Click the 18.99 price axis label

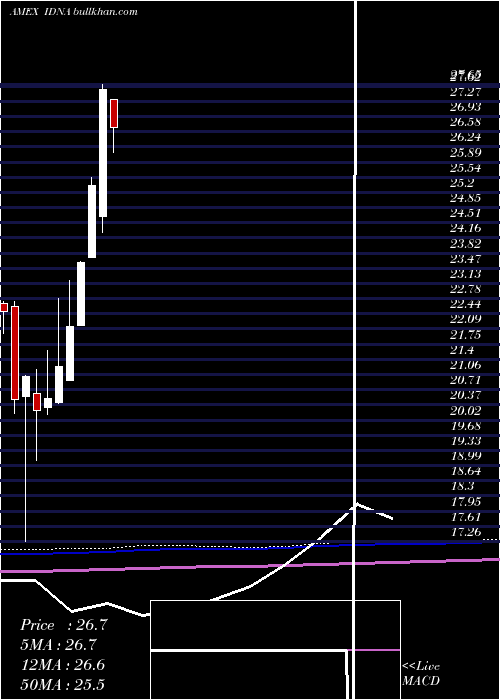click(466, 456)
